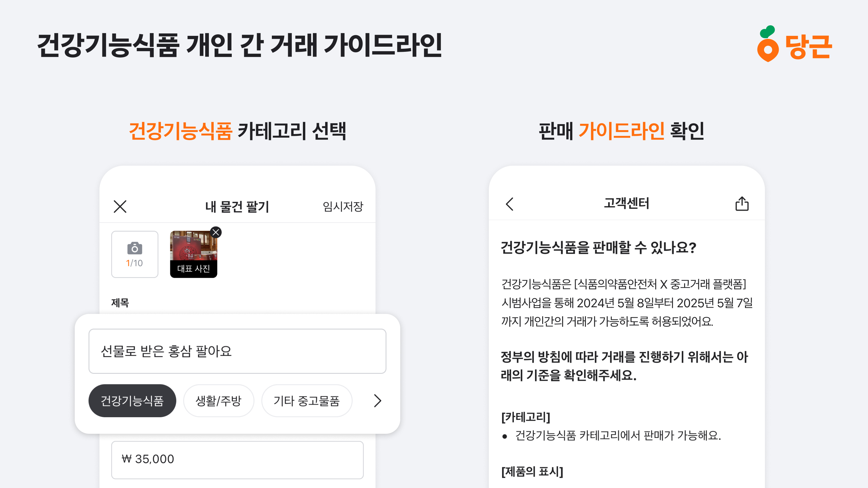This screenshot has height=488, width=868.
Task: Click the 내 물건 팔기 header title
Action: pos(237,206)
